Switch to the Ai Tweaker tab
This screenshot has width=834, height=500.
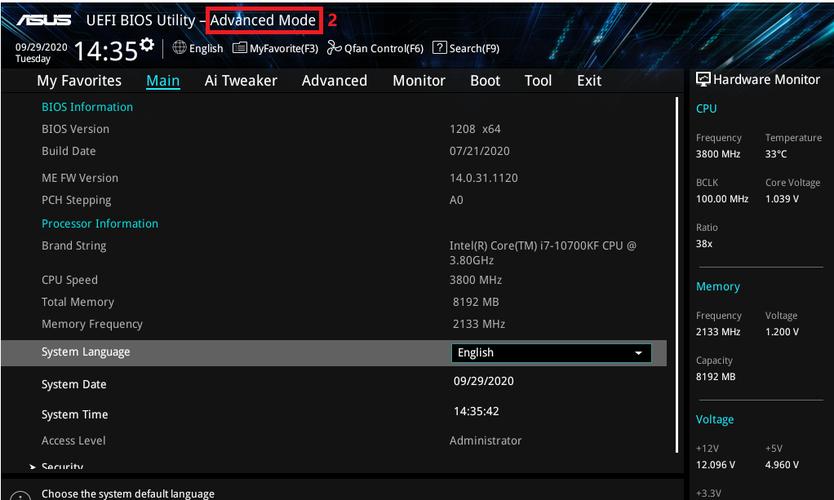click(x=241, y=81)
